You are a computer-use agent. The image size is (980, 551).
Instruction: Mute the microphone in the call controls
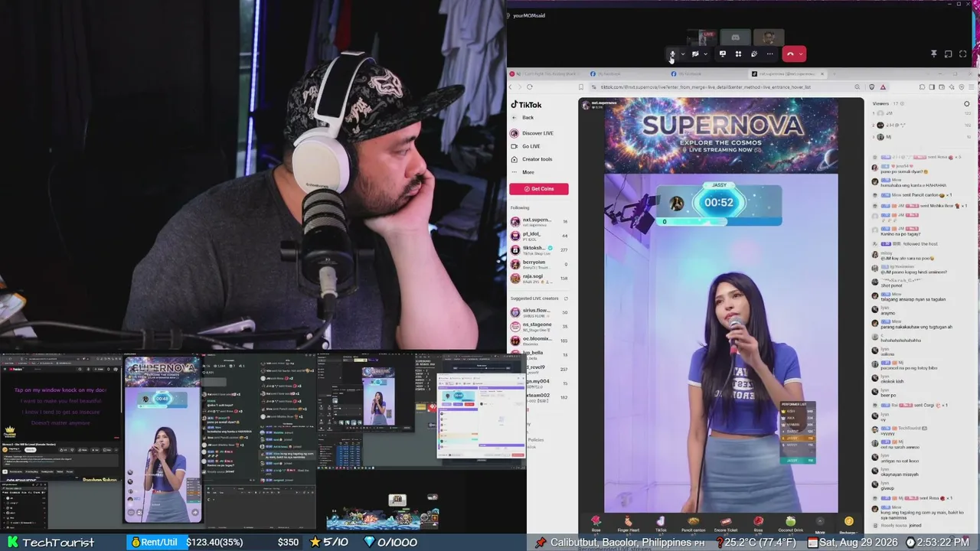pyautogui.click(x=672, y=54)
